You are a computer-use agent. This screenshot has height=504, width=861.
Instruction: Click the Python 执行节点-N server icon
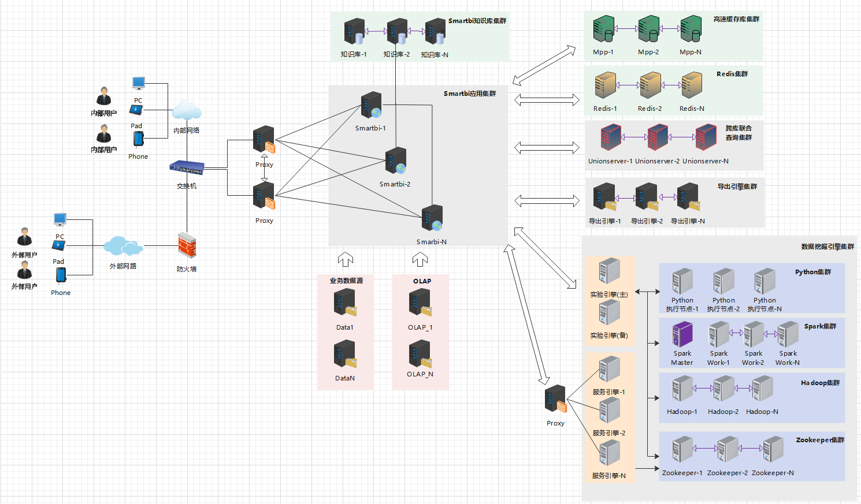(765, 281)
